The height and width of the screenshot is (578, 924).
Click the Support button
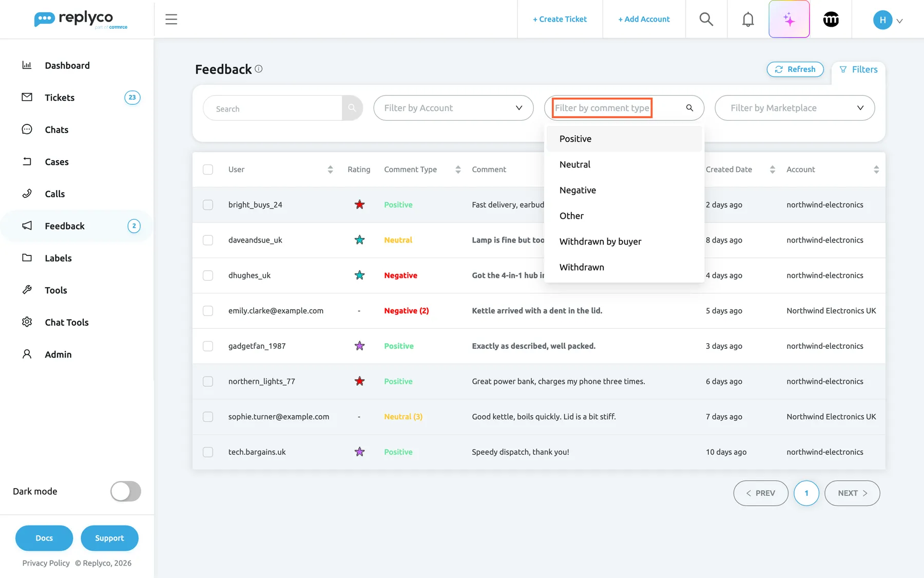tap(109, 538)
